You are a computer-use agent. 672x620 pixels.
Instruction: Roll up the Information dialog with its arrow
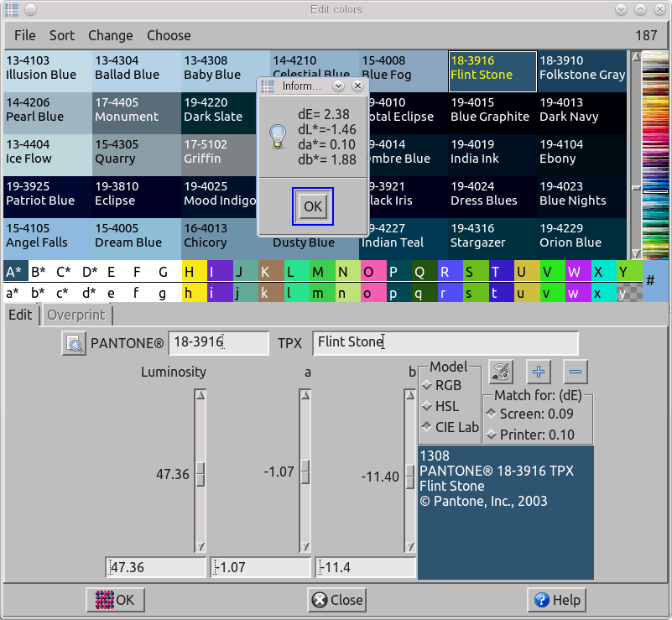coord(339,86)
